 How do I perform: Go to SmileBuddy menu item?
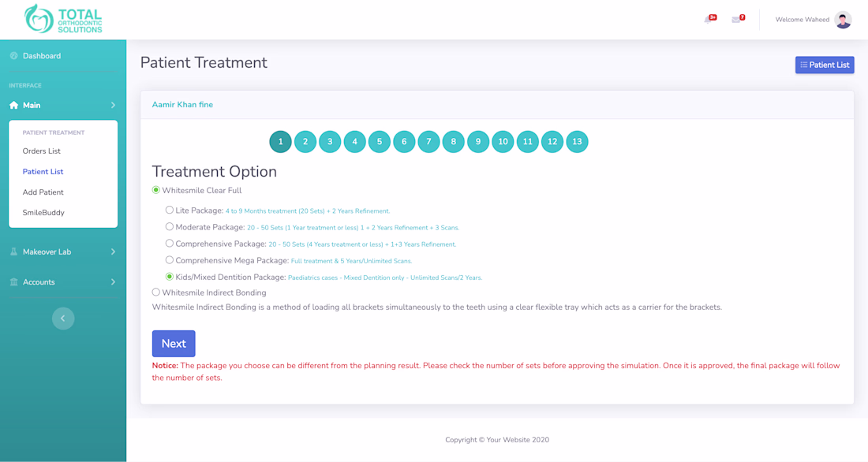coord(43,213)
